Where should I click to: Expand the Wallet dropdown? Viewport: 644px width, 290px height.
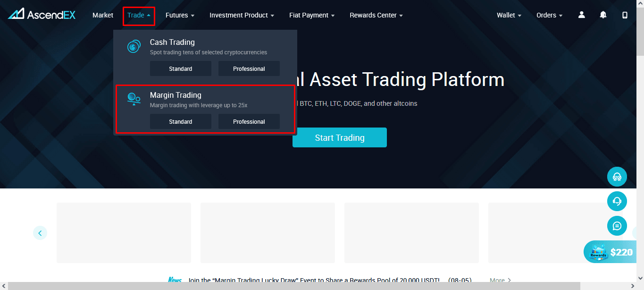coord(509,15)
